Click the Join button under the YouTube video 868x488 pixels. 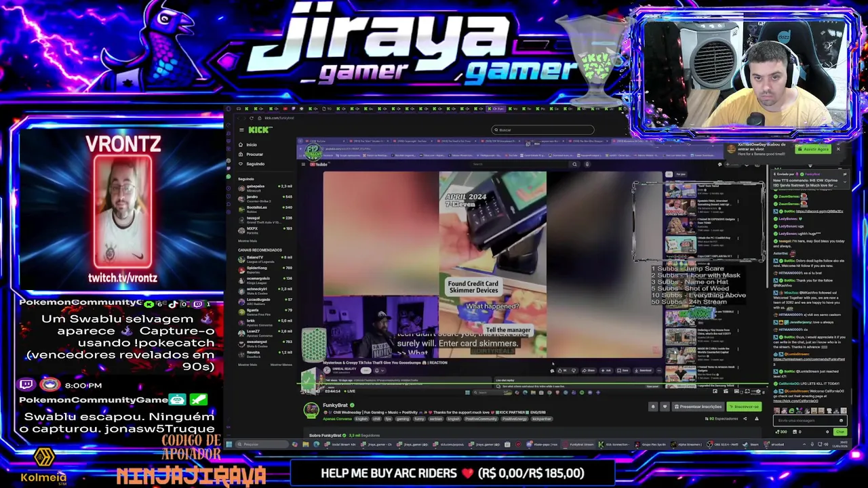point(365,370)
